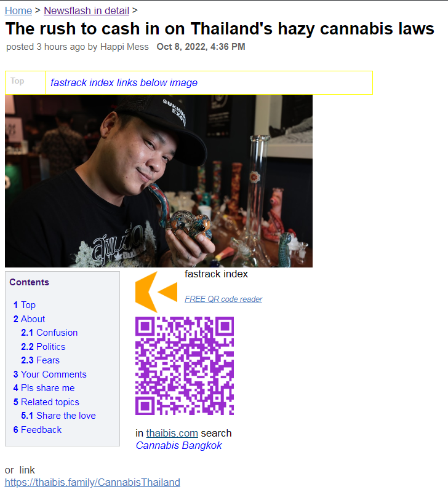The width and height of the screenshot is (448, 495).
Task: Open thaibis.family/CannabisThailand URL link
Action: pos(92,482)
